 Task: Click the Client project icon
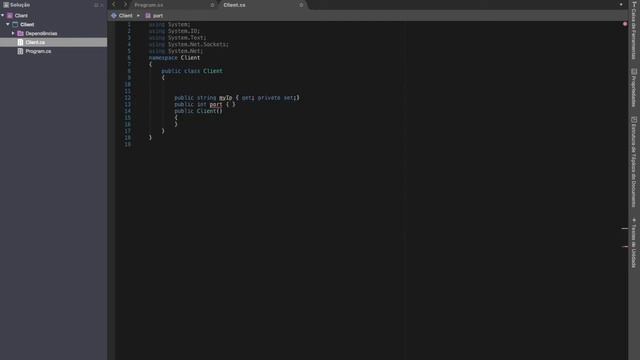click(x=15, y=24)
